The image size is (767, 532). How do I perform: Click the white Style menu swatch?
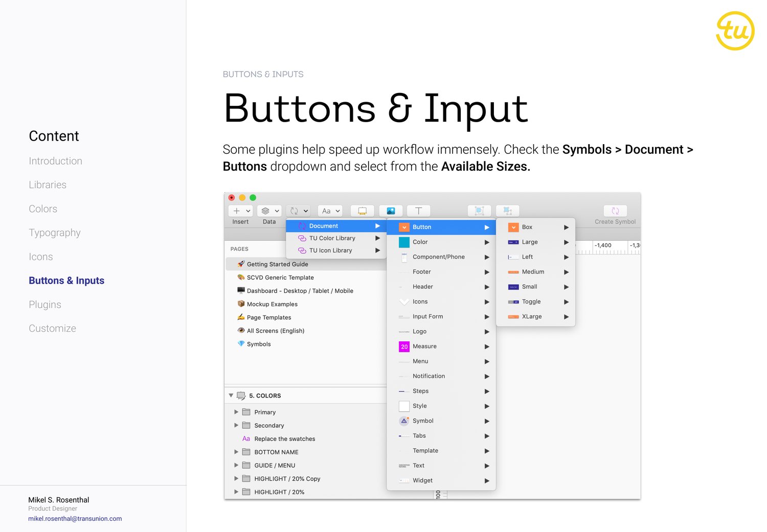pyautogui.click(x=404, y=406)
